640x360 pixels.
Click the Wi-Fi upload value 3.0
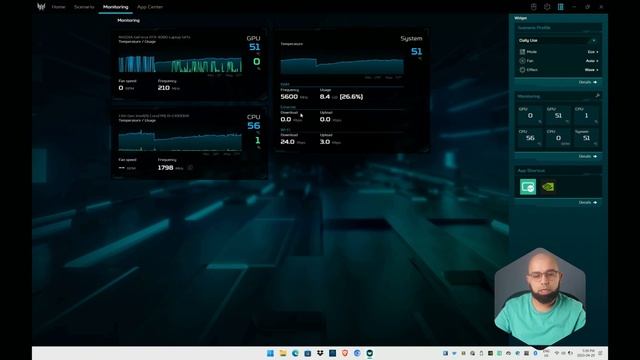(325, 142)
